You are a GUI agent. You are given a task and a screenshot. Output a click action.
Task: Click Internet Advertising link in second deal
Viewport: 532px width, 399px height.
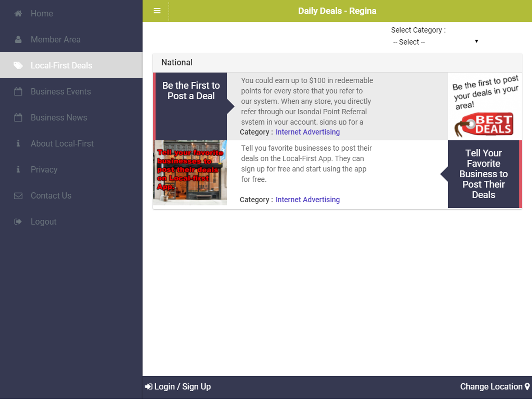308,199
